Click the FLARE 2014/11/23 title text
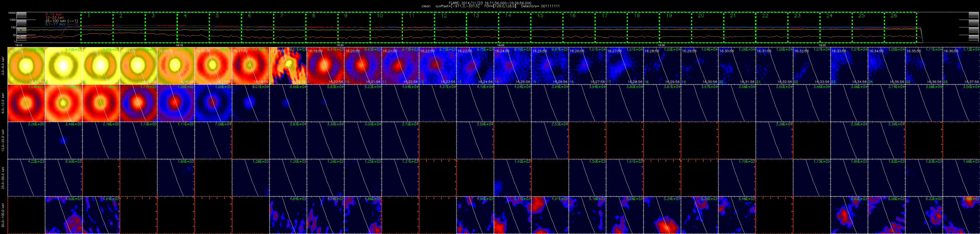Image resolution: width=980 pixels, height=234 pixels. coord(490,3)
